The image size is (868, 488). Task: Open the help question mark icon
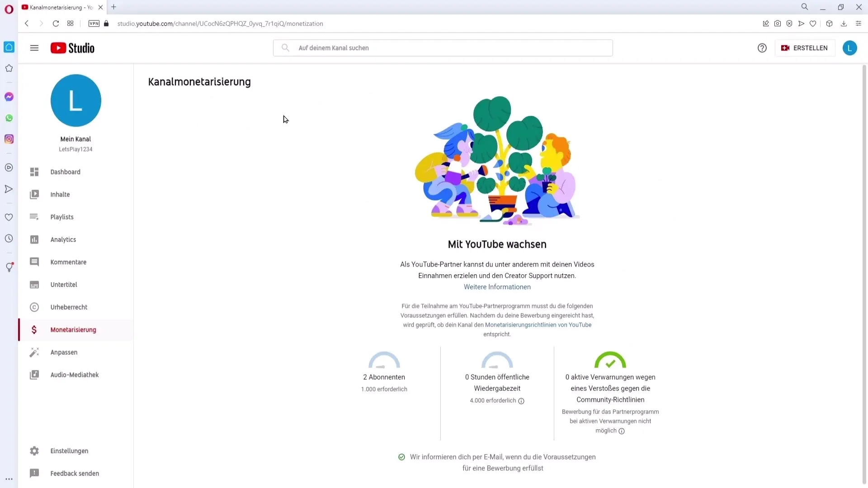(762, 48)
